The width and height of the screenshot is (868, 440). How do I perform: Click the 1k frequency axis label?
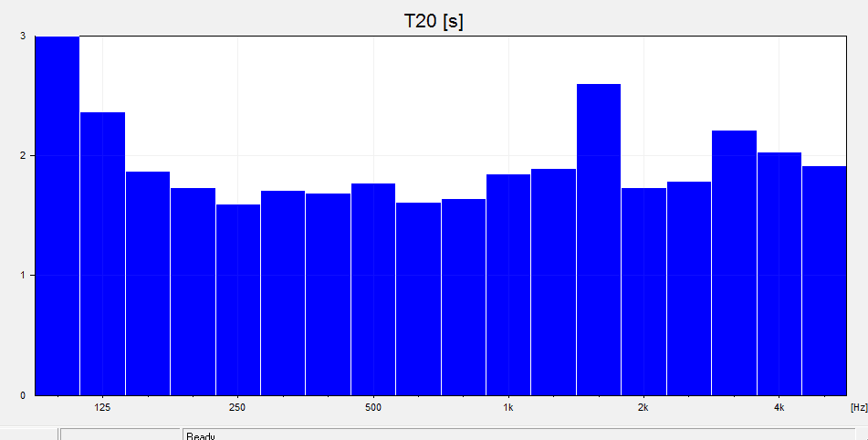click(x=507, y=407)
